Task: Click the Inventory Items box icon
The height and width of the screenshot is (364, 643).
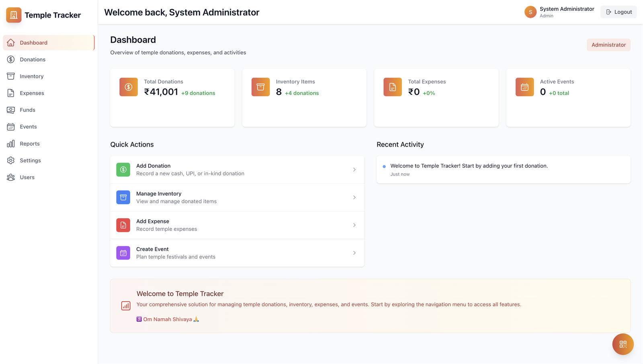Action: 260,87
